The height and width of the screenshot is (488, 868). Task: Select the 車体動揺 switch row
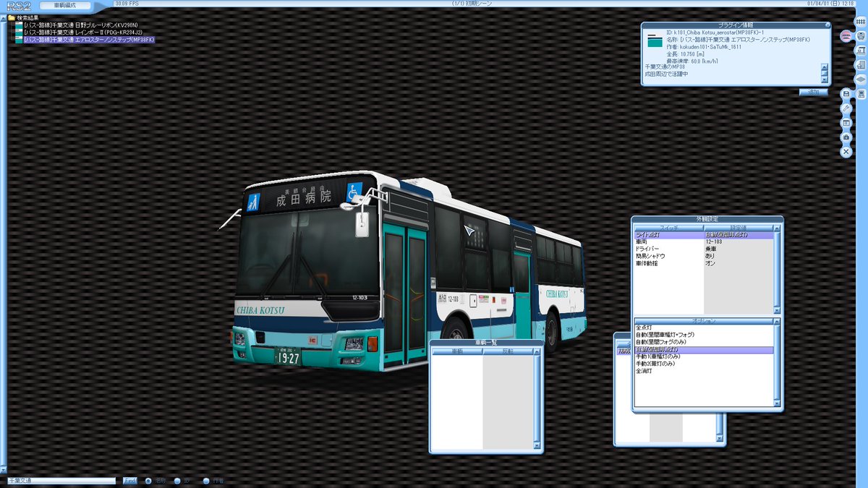coord(703,263)
